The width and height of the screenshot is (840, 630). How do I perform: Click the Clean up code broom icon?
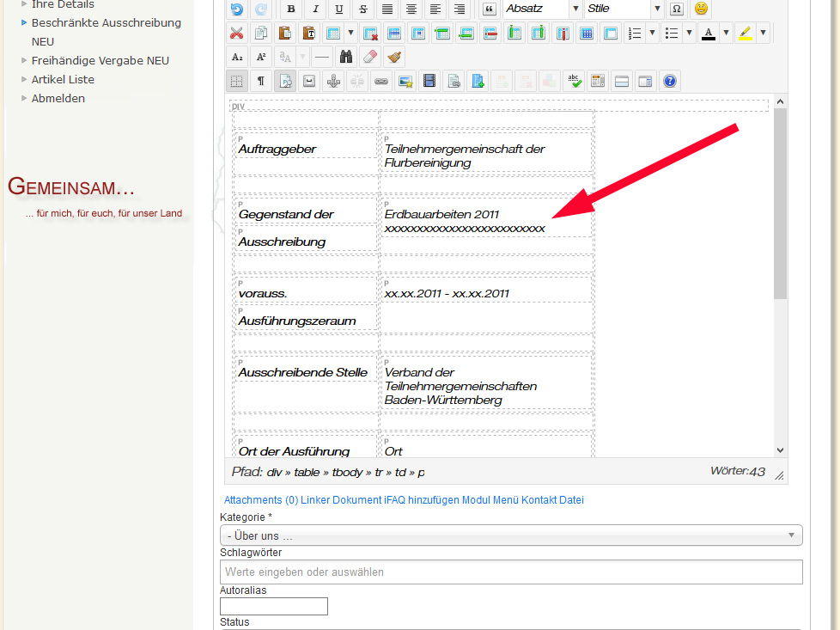(x=394, y=57)
